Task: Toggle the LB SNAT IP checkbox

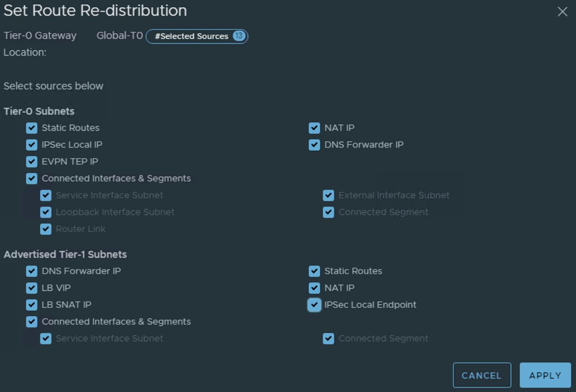Action: (x=32, y=305)
